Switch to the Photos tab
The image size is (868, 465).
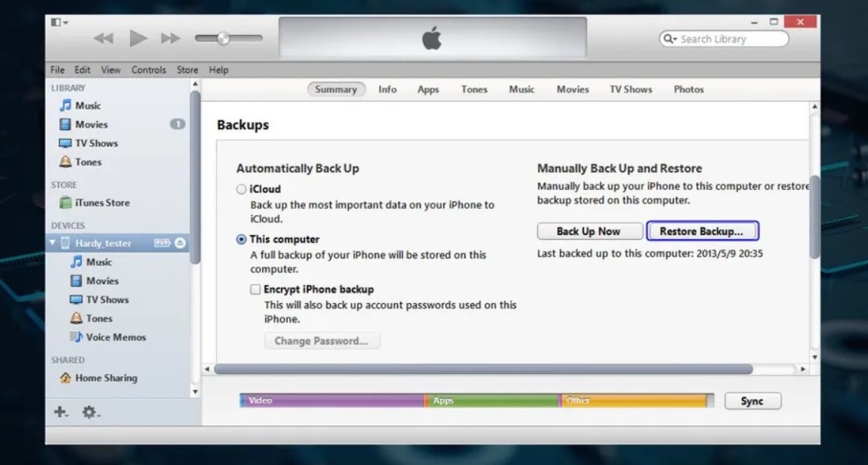pyautogui.click(x=689, y=89)
